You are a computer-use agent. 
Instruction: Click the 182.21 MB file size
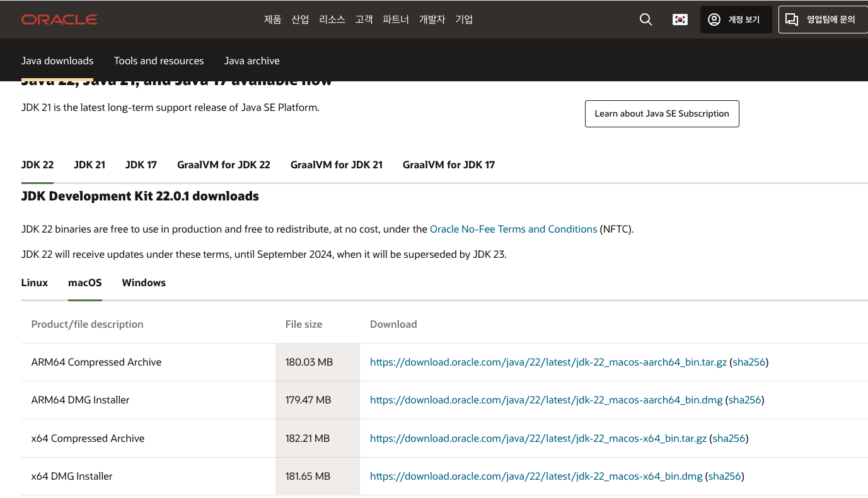[x=308, y=438]
